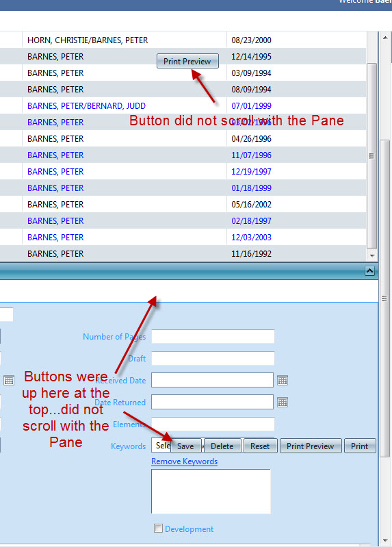Click the Date Returned input field
Viewport: 392px width, 547px height.
212,402
